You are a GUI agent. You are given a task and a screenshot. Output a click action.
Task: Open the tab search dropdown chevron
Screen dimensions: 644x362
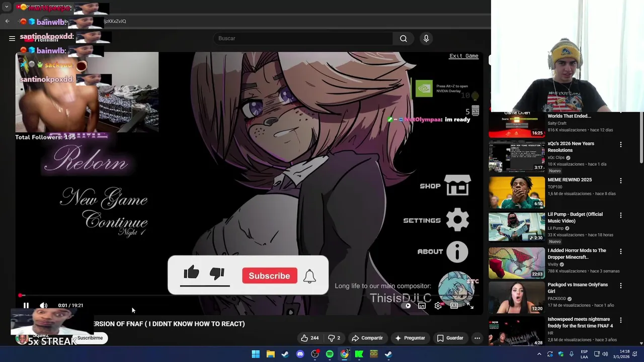coord(7,7)
